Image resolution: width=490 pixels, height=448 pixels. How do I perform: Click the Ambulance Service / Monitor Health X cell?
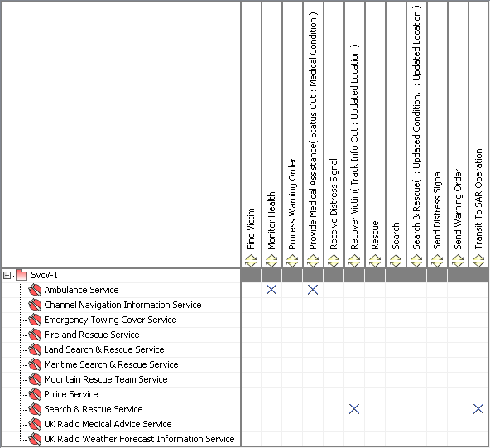[271, 290]
